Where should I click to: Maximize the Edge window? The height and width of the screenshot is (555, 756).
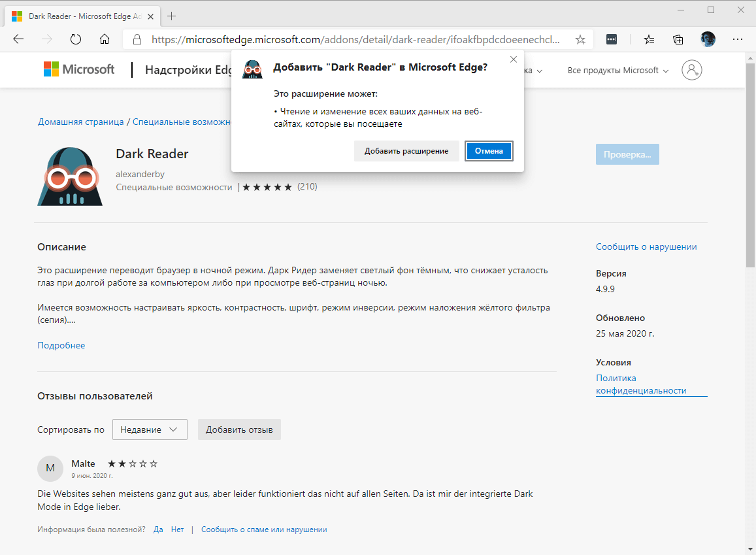click(711, 10)
